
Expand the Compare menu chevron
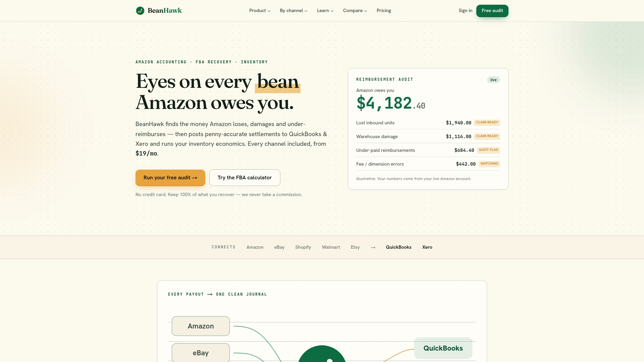pos(366,11)
